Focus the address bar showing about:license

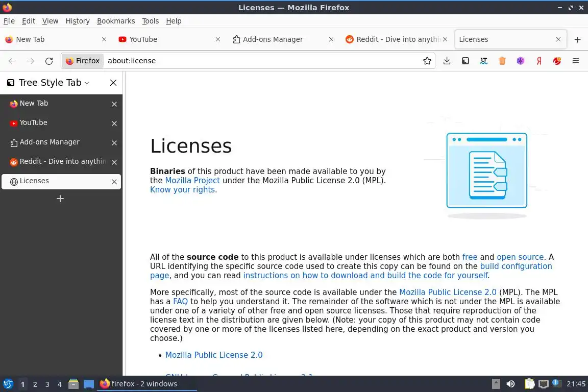pyautogui.click(x=262, y=61)
